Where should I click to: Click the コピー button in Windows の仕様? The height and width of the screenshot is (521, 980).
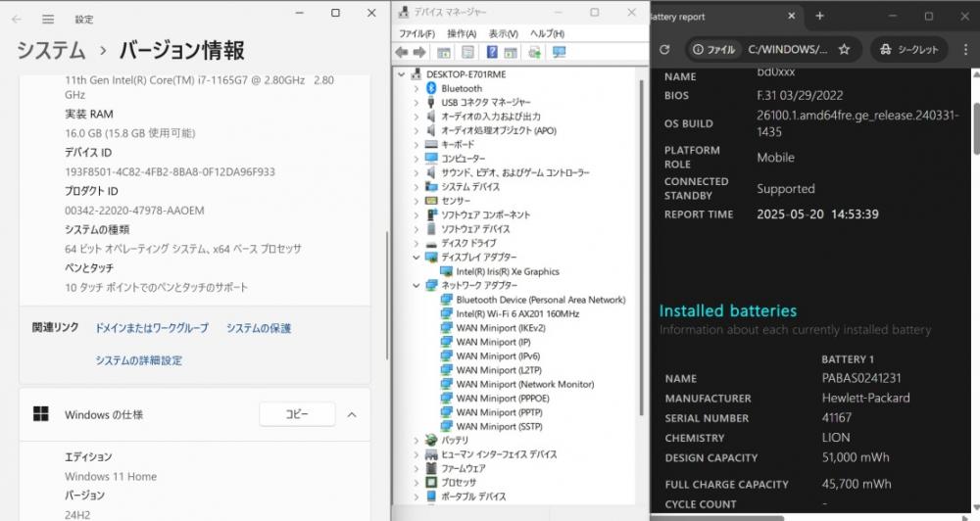point(297,414)
